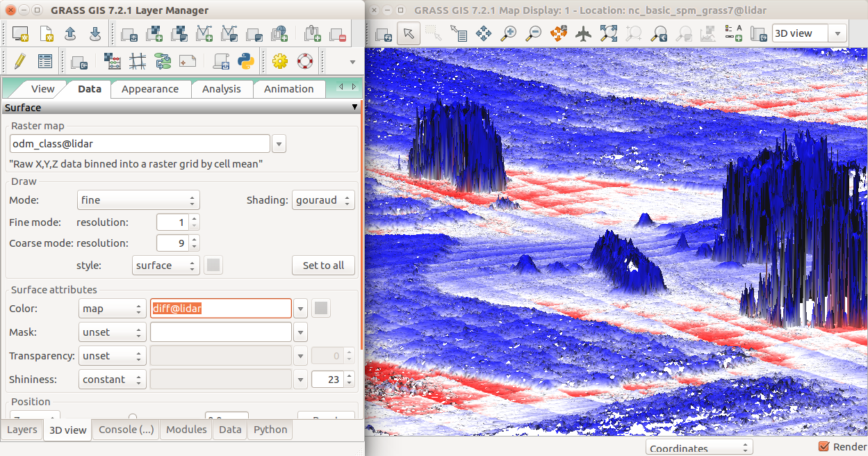This screenshot has width=868, height=456.
Task: Select the pan tool in the map display
Action: coord(484,33)
